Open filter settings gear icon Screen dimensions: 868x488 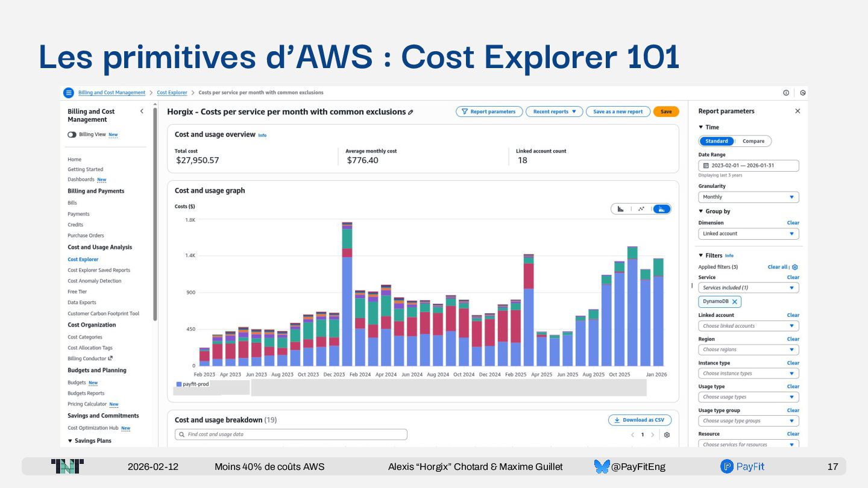(795, 267)
